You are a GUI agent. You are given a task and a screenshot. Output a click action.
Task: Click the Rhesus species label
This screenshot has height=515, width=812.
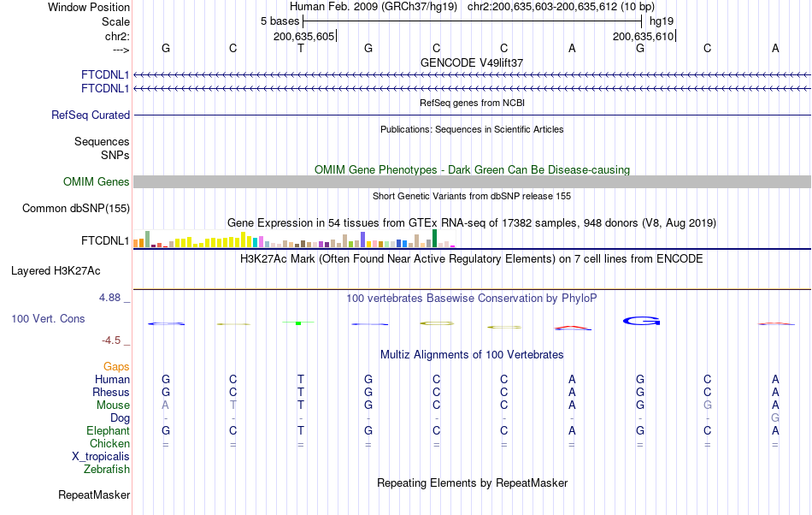coord(111,392)
